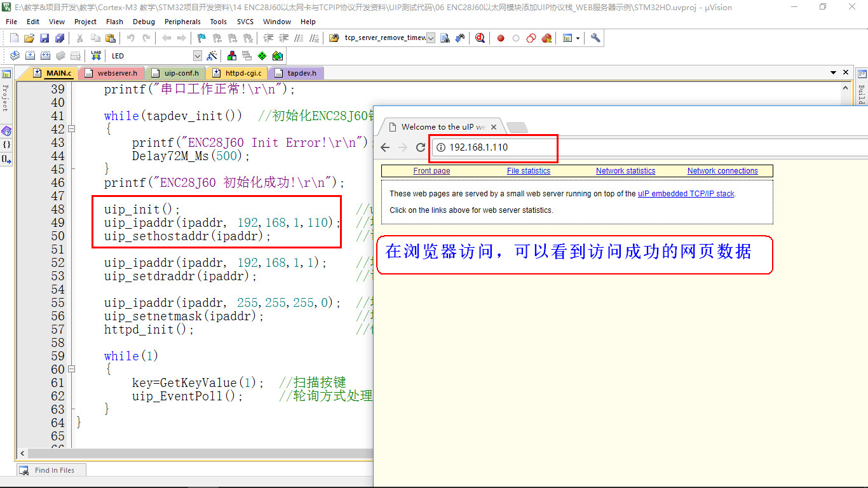Collapse the code block at line 42
Viewport: 868px width, 488px height.
click(x=71, y=129)
